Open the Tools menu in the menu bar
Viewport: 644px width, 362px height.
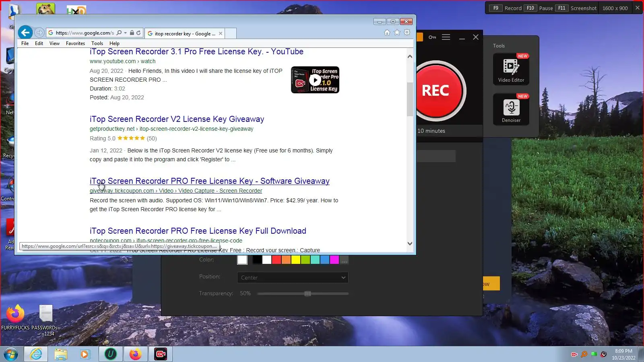point(97,43)
